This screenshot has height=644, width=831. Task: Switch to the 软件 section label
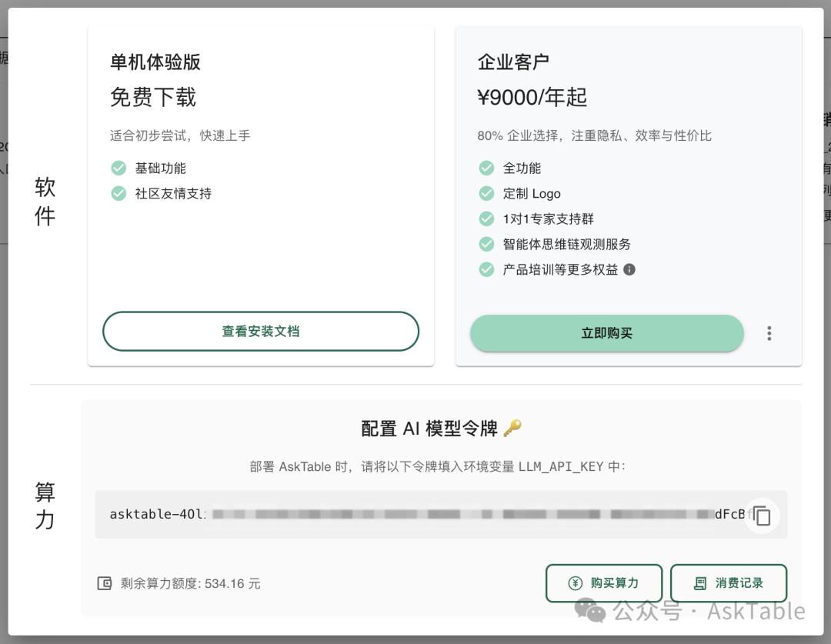[44, 202]
